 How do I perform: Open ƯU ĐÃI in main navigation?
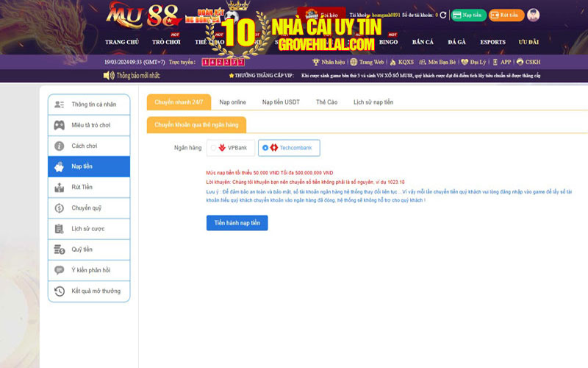528,42
